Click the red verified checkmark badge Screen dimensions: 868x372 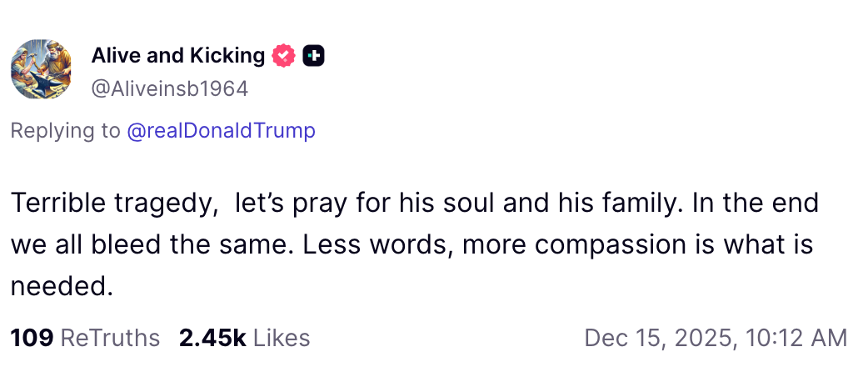pyautogui.click(x=284, y=56)
